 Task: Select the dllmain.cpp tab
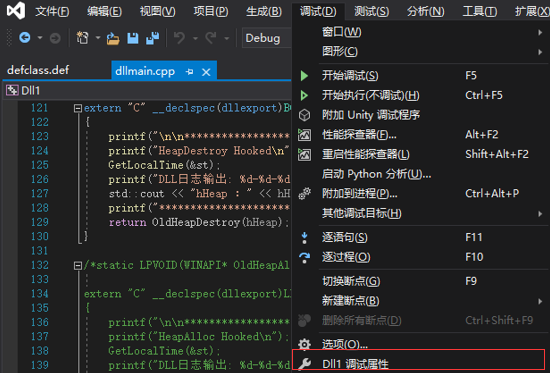[x=145, y=72]
